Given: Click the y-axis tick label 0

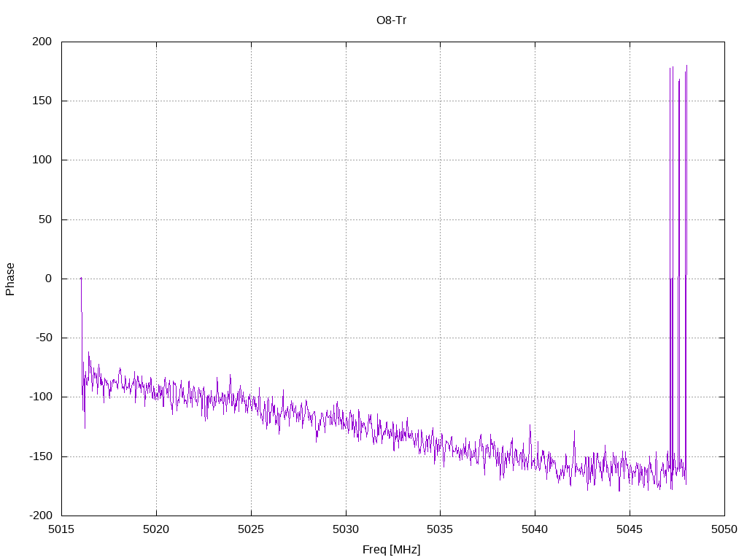Looking at the screenshot, I should 49,279.
